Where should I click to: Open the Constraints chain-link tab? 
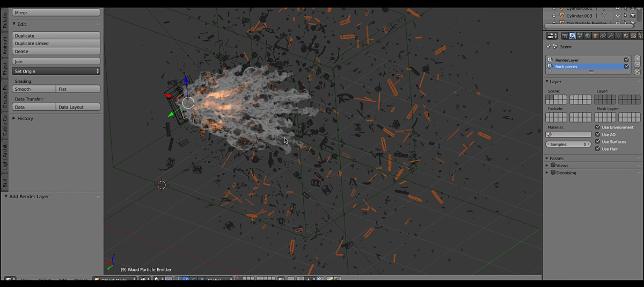click(x=603, y=36)
